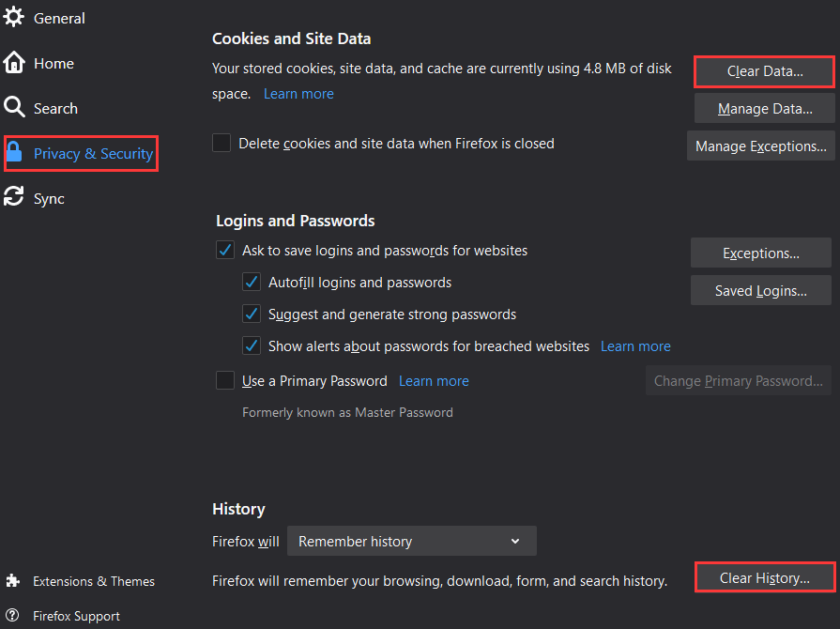This screenshot has height=629, width=840.
Task: Click the Manage Data button
Action: click(765, 108)
